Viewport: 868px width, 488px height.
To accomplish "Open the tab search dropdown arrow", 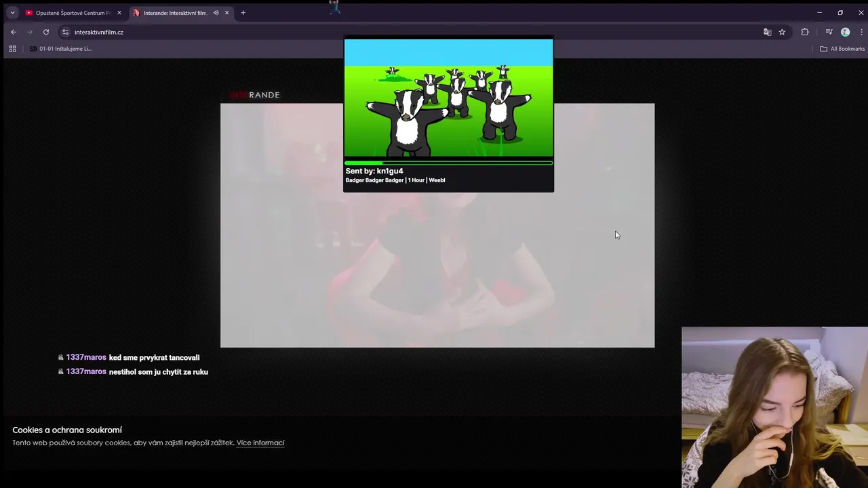I will click(x=12, y=12).
